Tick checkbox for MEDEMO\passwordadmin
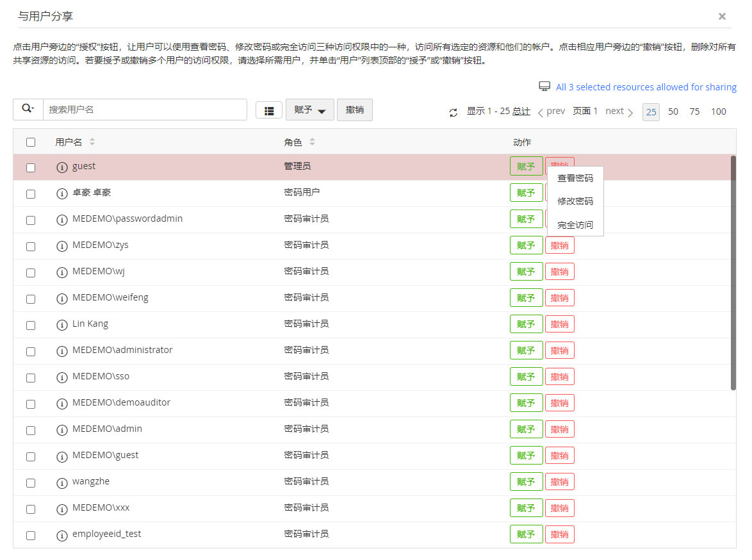The width and height of the screenshot is (752, 560). (x=31, y=220)
